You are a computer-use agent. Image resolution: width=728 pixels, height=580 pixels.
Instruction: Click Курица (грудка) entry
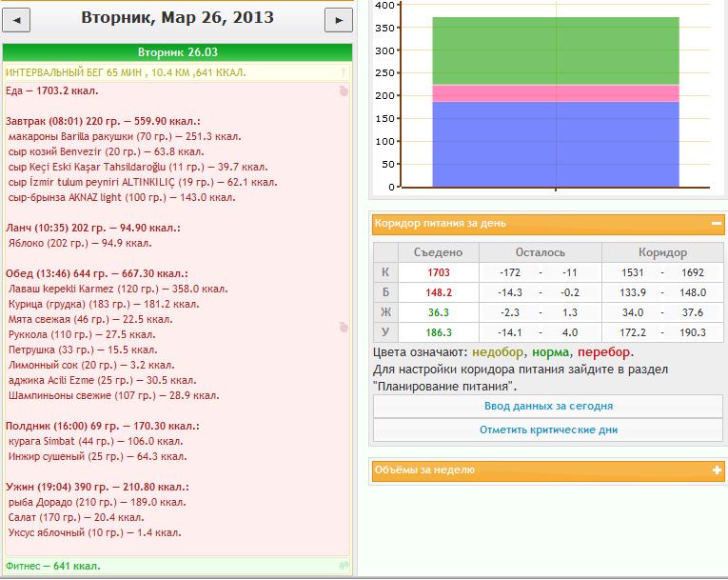(x=104, y=305)
